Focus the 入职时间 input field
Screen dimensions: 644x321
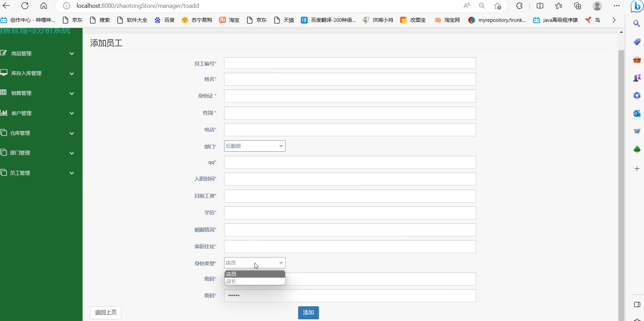coord(350,179)
